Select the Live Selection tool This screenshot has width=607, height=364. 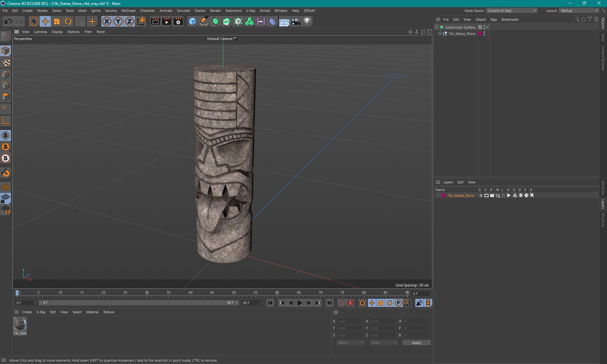coord(34,22)
